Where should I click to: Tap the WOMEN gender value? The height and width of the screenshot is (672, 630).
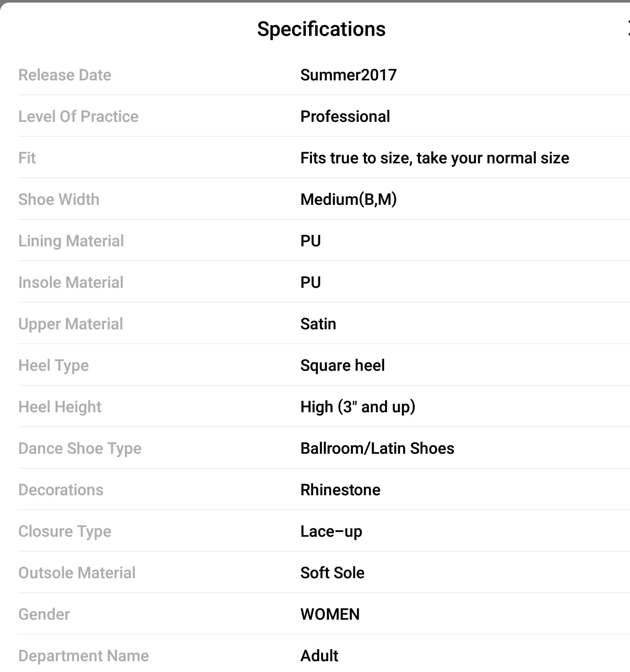tap(330, 615)
